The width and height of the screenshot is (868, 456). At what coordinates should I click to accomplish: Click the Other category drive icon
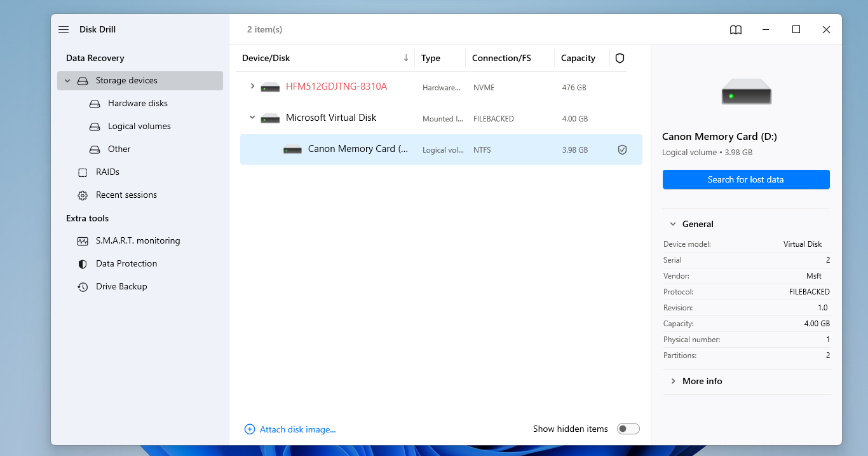coord(95,149)
